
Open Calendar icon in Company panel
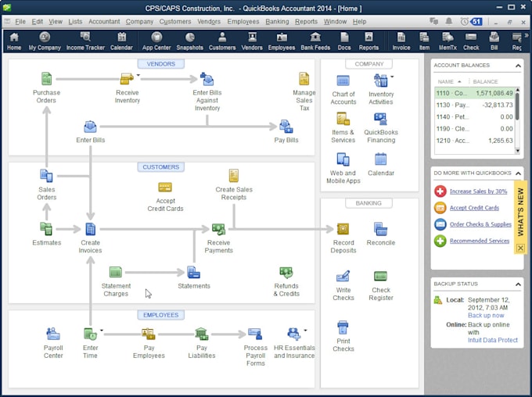coord(380,159)
